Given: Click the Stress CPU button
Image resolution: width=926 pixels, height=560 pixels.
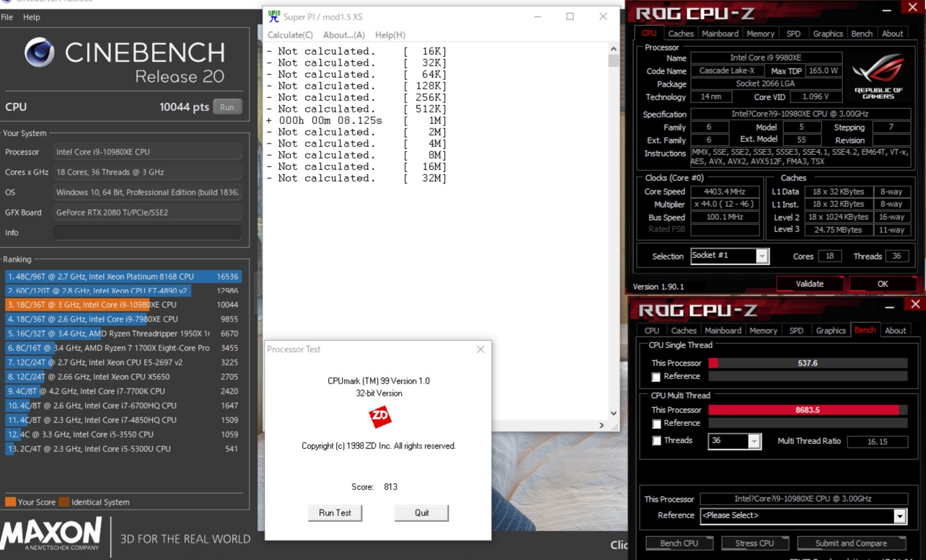Looking at the screenshot, I should pyautogui.click(x=754, y=543).
